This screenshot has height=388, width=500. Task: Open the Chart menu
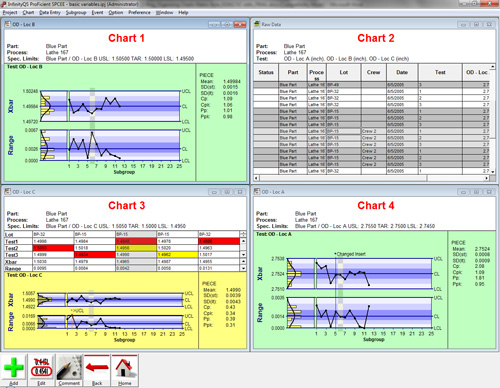tap(28, 13)
